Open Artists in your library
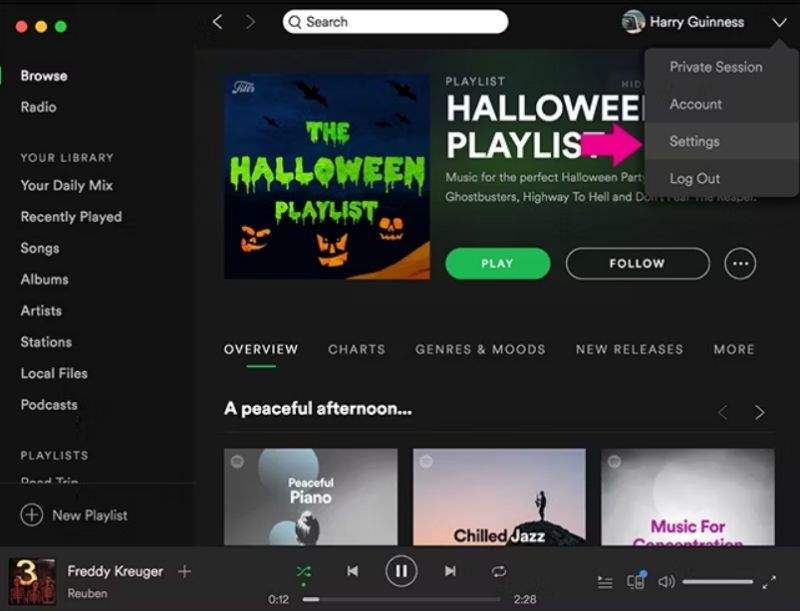Screen dimensions: 800x611 click(x=41, y=311)
